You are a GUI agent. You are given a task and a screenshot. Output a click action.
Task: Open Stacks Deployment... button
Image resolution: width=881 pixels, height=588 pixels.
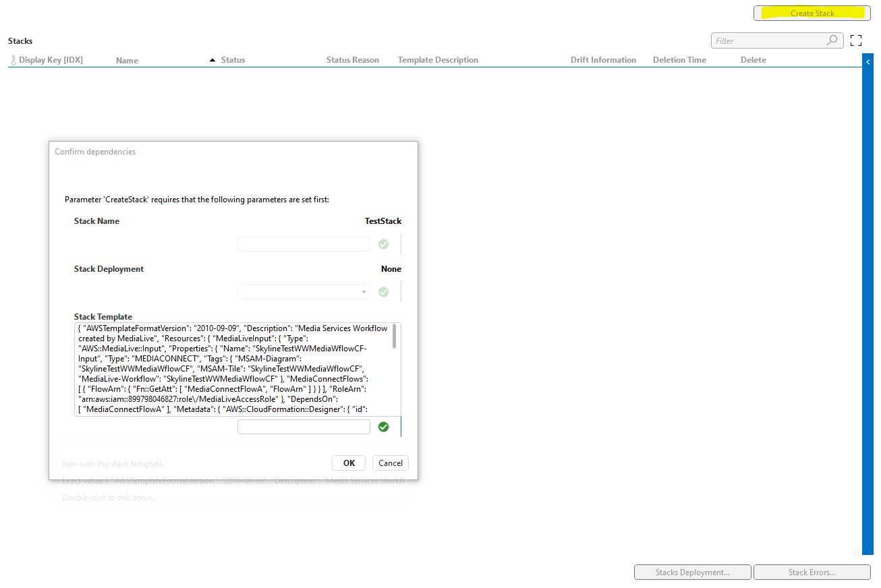point(692,572)
